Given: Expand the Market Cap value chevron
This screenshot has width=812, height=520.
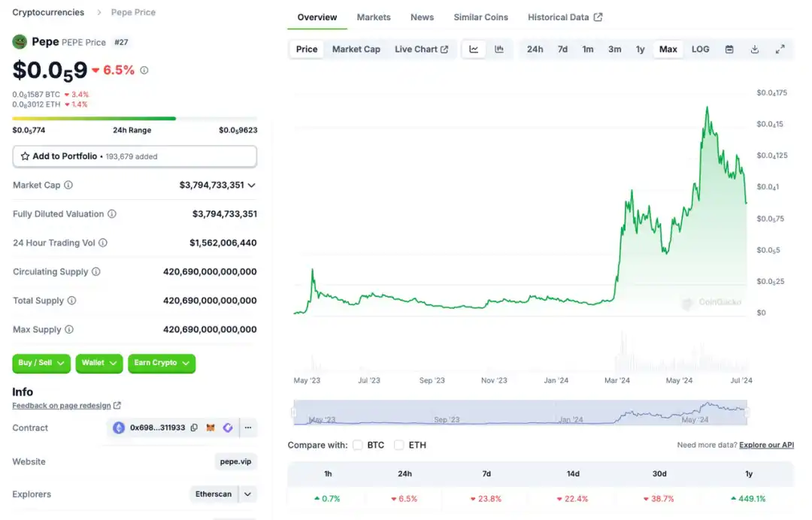Looking at the screenshot, I should (252, 185).
